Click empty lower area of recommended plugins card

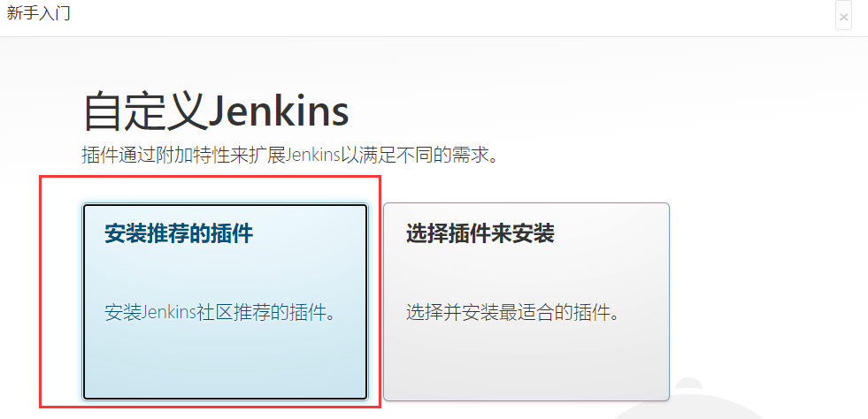tap(225, 365)
